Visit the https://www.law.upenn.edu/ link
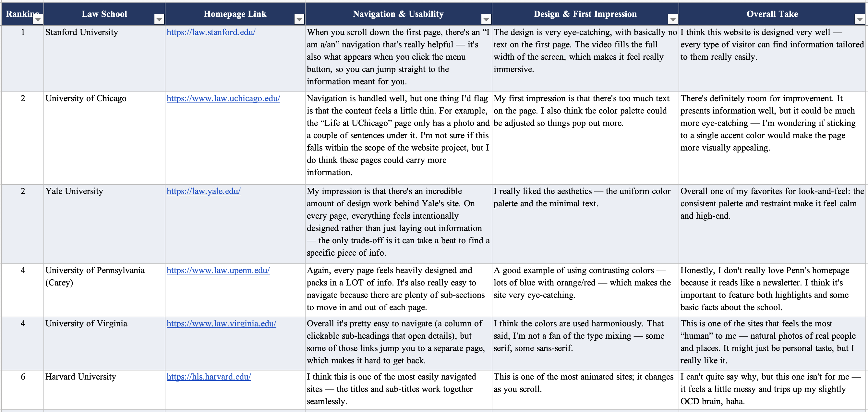Viewport: 868px width, 412px height. tap(218, 271)
